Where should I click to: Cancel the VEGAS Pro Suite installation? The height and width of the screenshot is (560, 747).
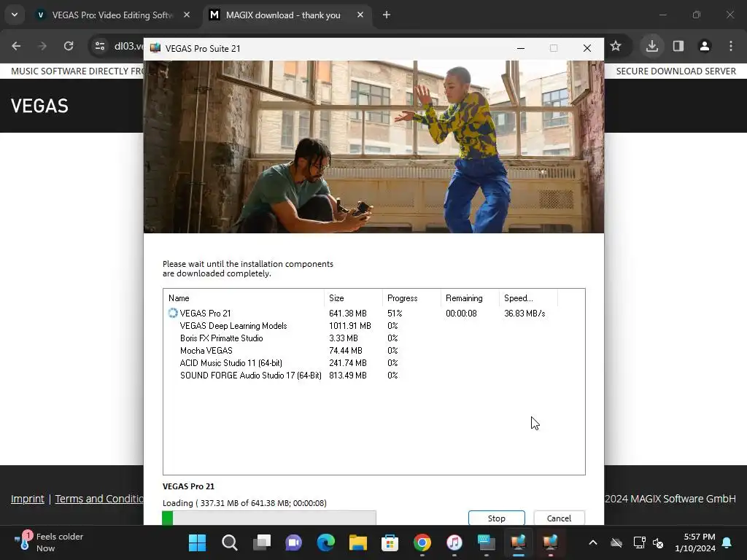point(559,518)
